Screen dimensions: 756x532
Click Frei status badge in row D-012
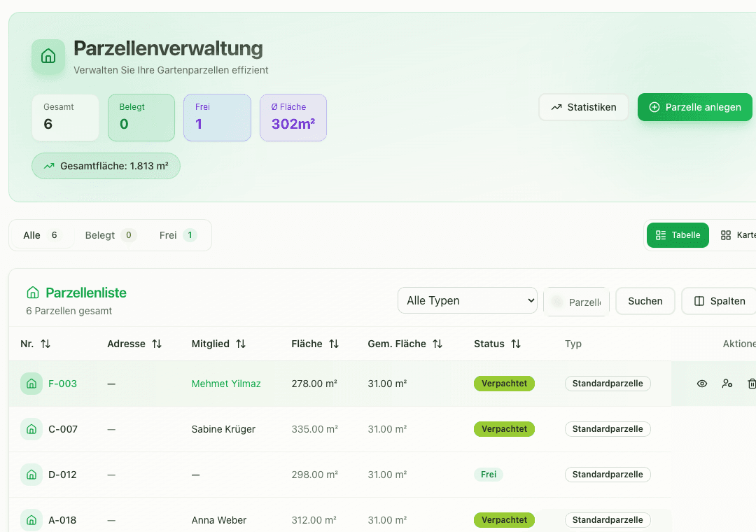tap(489, 475)
